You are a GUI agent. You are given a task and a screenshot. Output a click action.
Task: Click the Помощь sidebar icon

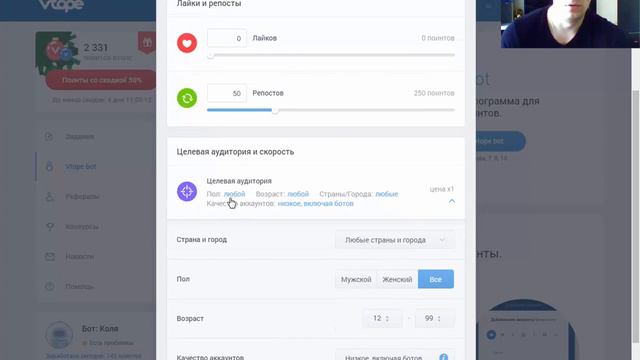coord(49,286)
